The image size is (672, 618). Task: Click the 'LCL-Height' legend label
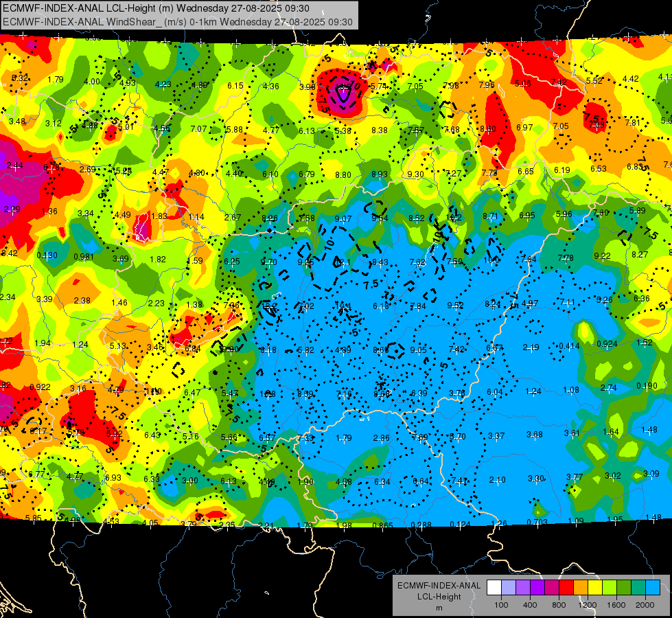(x=439, y=597)
